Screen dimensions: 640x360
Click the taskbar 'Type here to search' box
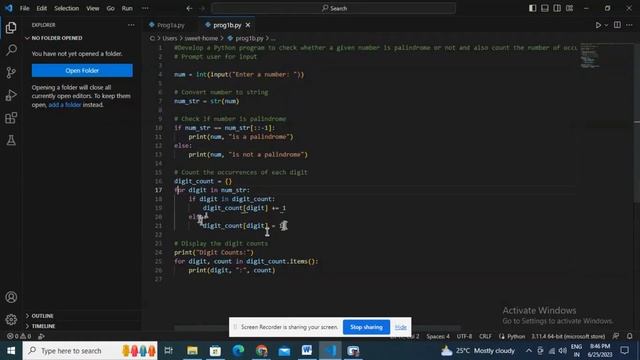tap(90, 351)
